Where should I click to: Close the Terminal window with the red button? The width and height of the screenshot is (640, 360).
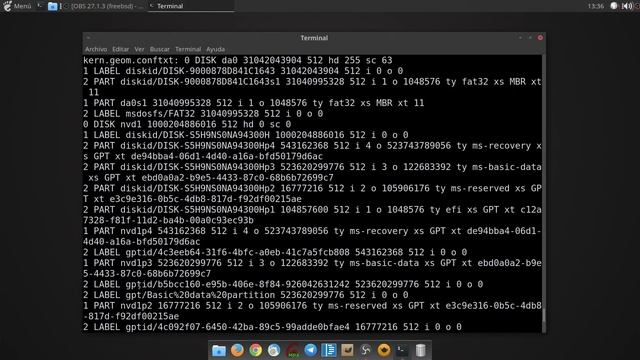(540, 38)
